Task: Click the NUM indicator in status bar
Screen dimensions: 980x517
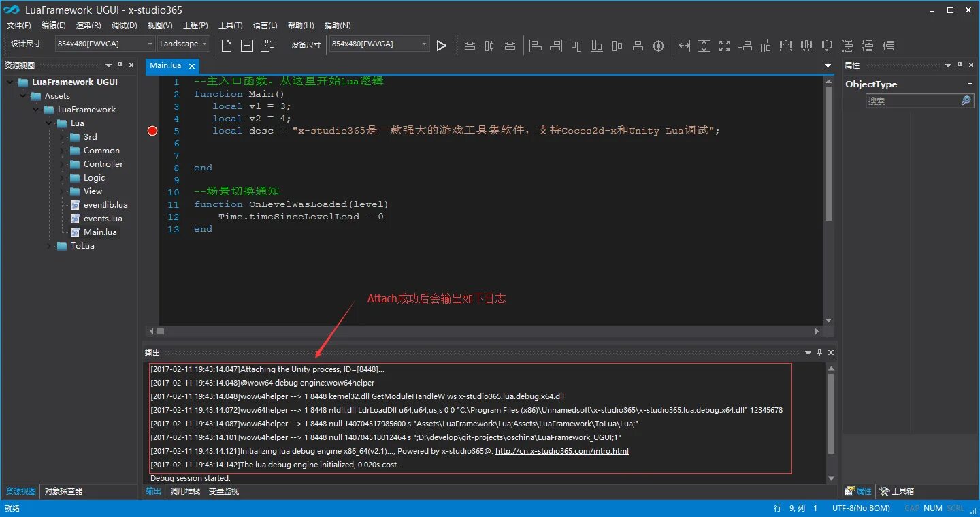Action: [x=933, y=508]
